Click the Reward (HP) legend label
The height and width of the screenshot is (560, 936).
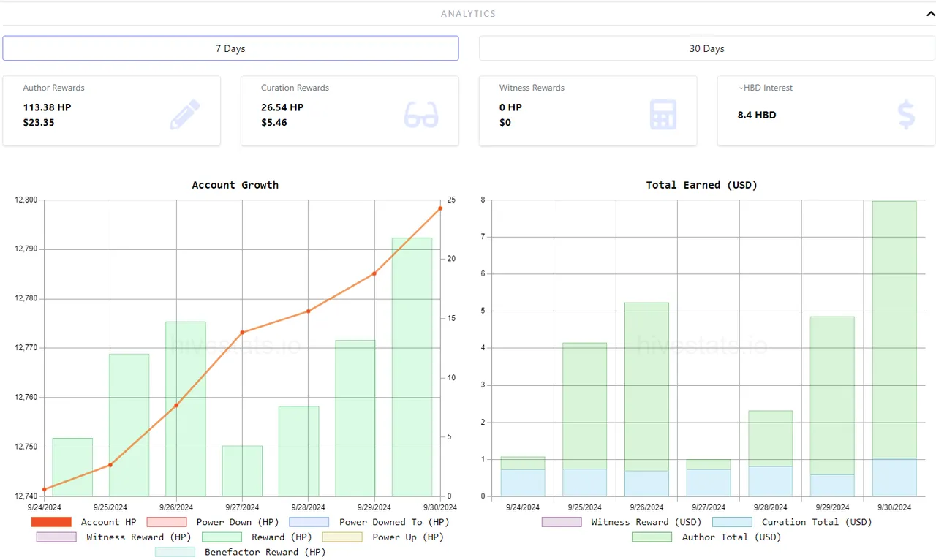click(282, 537)
